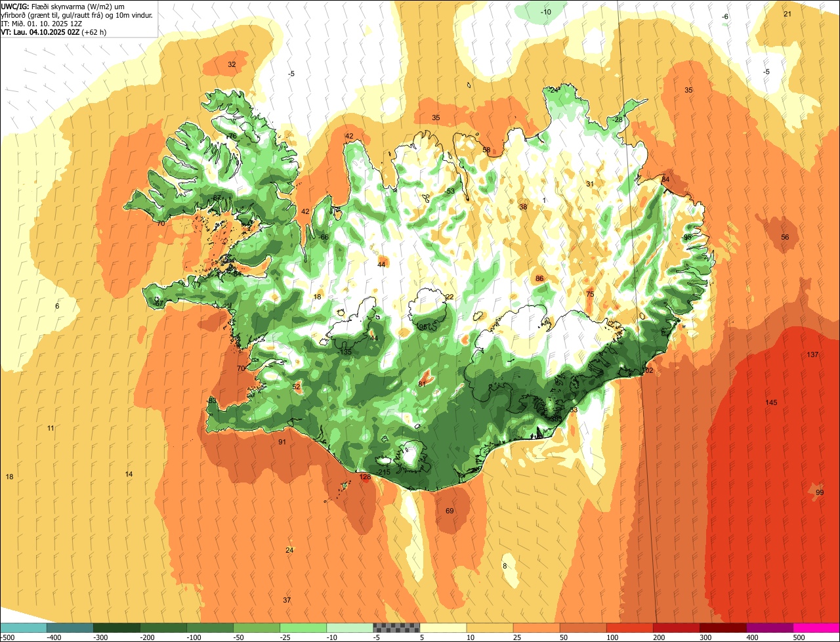Click the value 135 on the map
Viewport: 840px width, 642px height.
coord(345,352)
